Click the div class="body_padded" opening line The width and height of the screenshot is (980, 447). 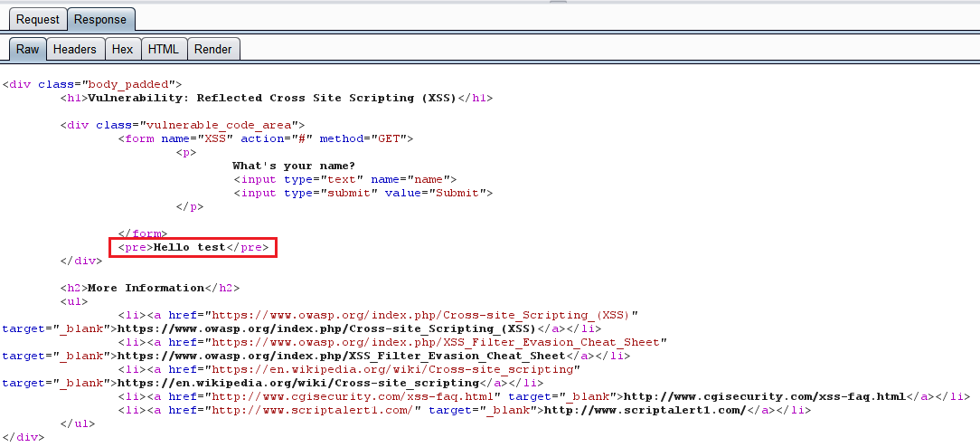[x=92, y=84]
